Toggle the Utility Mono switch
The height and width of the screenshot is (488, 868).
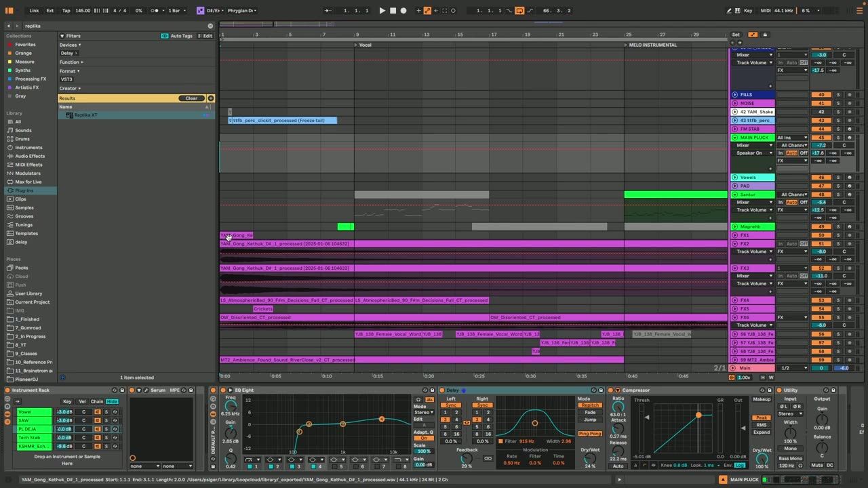click(790, 449)
